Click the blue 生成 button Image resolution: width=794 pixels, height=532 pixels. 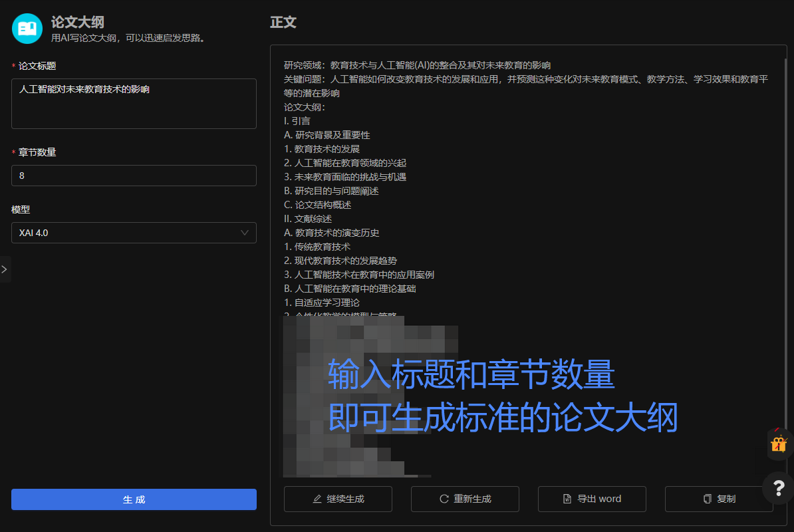tap(133, 499)
